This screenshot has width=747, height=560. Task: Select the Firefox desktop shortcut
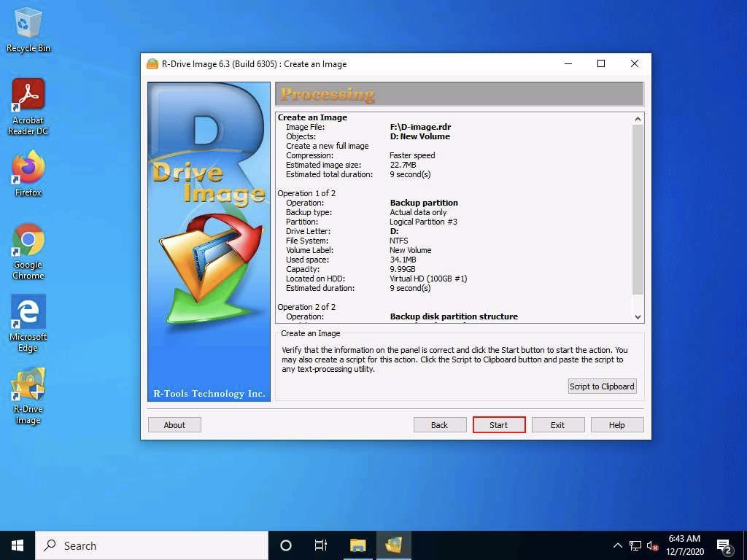click(28, 174)
